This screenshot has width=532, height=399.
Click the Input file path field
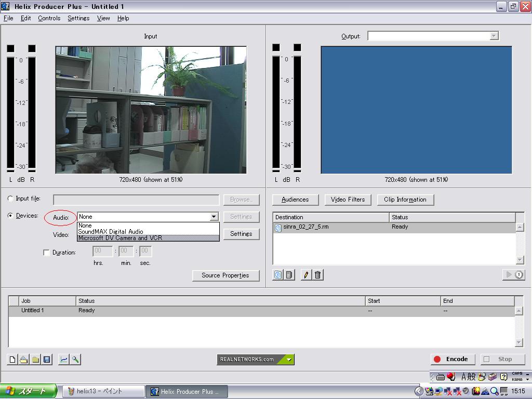(136, 200)
